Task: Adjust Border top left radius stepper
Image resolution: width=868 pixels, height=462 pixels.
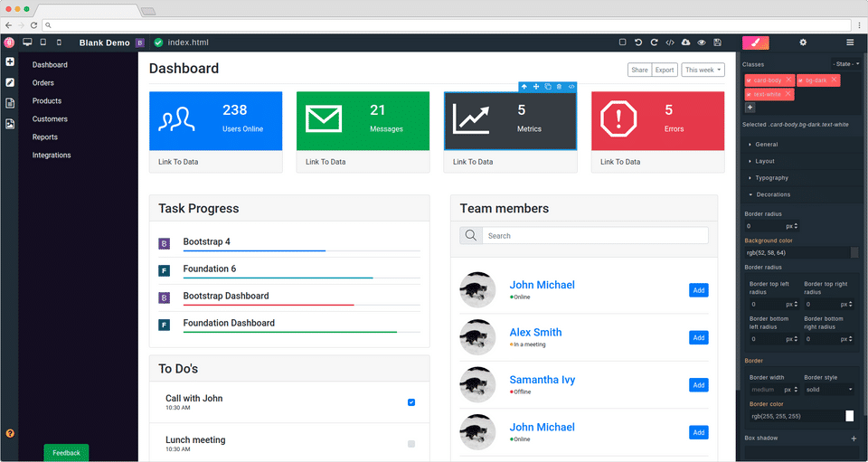Action: pyautogui.click(x=796, y=305)
